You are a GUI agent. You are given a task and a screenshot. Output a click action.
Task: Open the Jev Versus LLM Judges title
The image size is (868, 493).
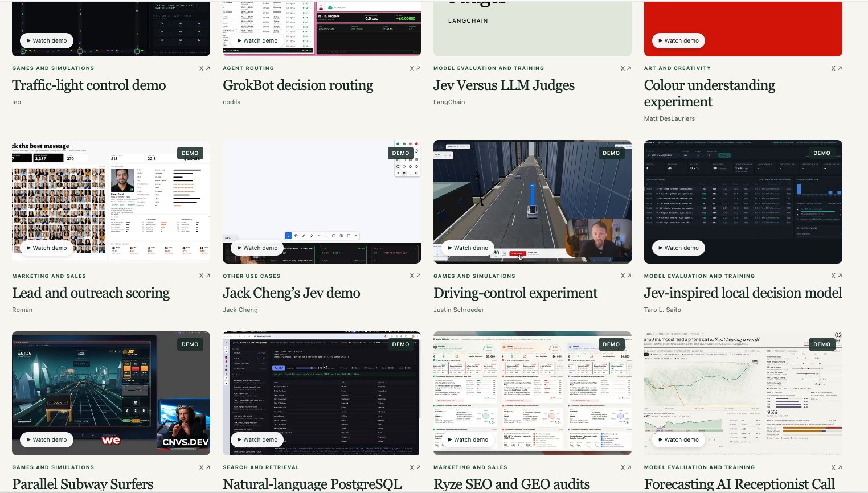504,85
